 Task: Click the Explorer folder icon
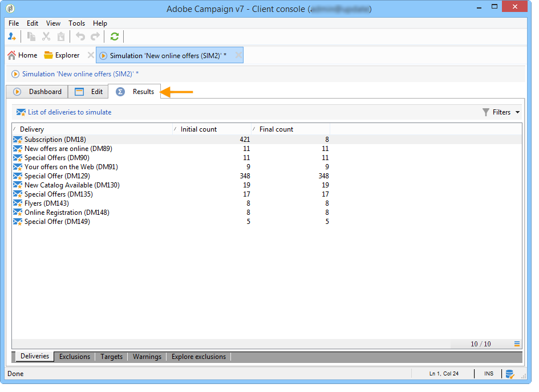pos(48,56)
